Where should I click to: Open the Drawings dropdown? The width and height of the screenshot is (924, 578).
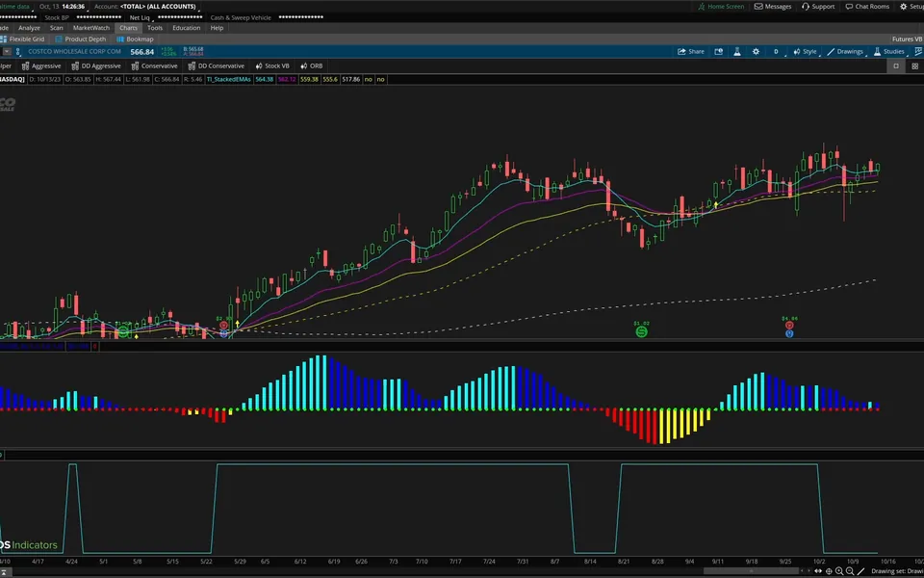(x=845, y=51)
